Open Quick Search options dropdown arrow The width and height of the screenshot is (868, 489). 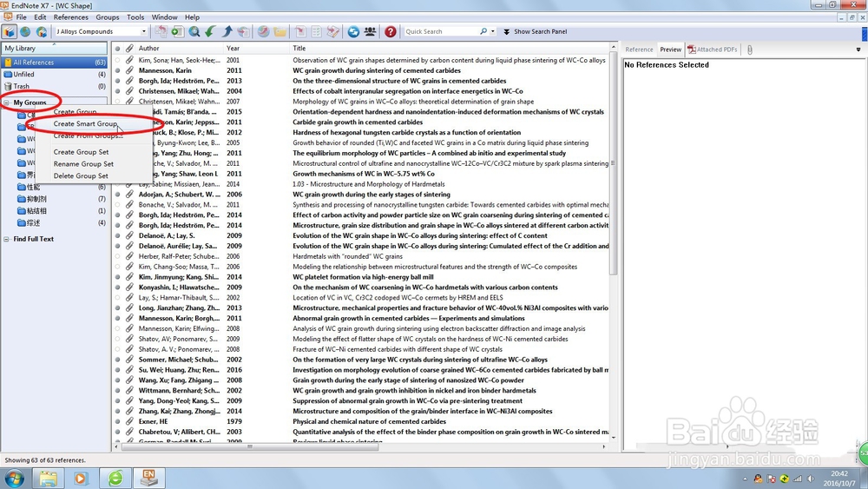[x=493, y=31]
